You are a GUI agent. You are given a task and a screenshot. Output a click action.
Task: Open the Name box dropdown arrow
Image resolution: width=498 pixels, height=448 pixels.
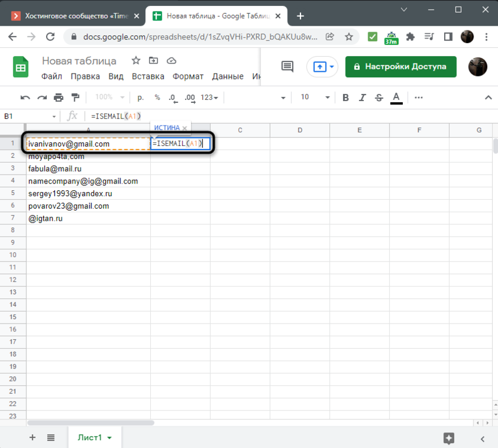pos(54,116)
